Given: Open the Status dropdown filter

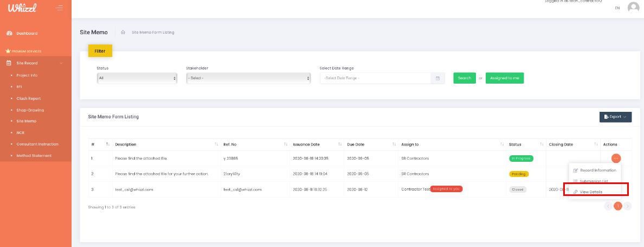Looking at the screenshot, I should point(137,78).
